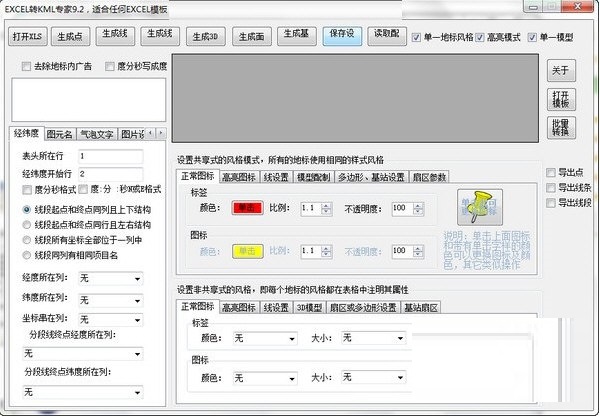Click red 标签 color swatch
This screenshot has height=416, width=600.
pyautogui.click(x=247, y=208)
